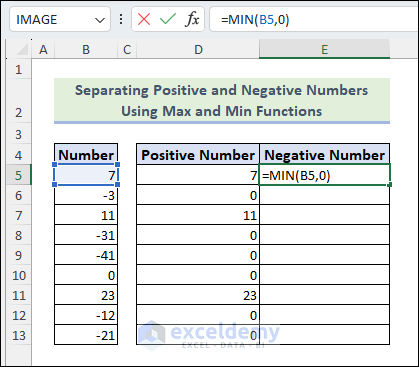
Task: Click the Name Box showing IMAGE
Action: pos(60,19)
